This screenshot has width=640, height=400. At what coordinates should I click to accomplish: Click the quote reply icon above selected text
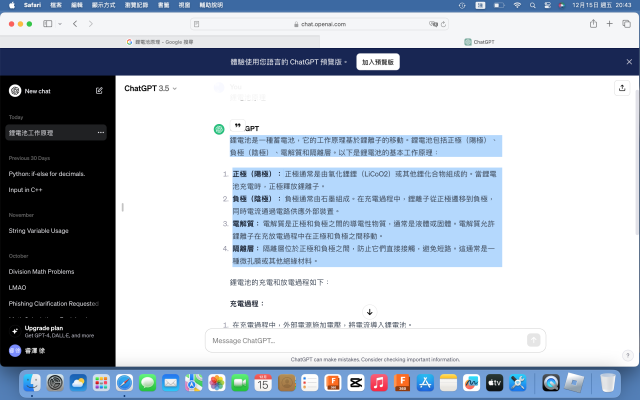[238, 125]
